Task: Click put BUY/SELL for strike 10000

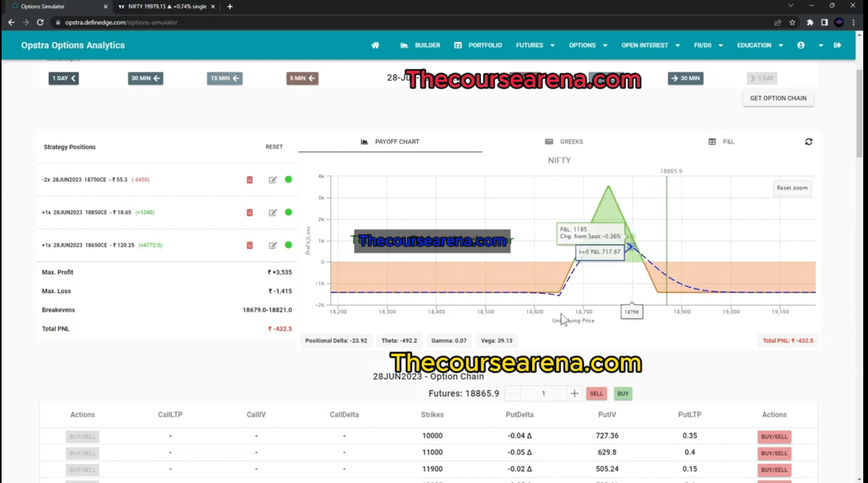Action: pyautogui.click(x=774, y=437)
